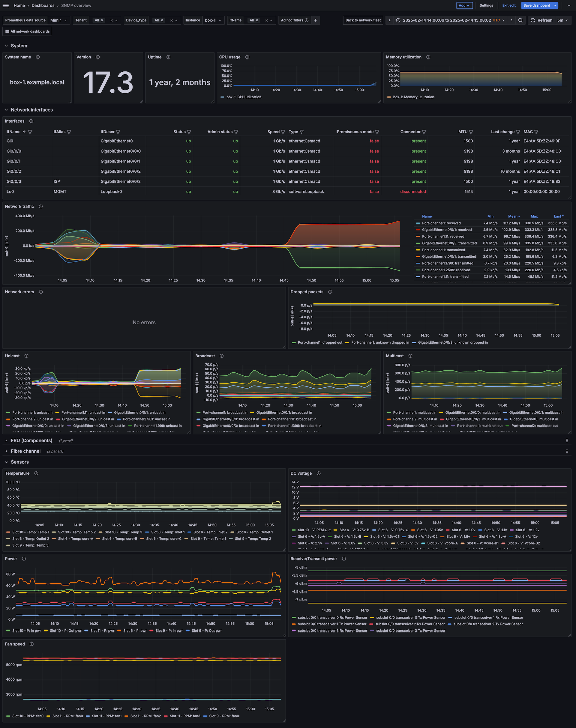This screenshot has height=728, width=576.
Task: Click the info icon on the Network traffic panel
Action: (x=40, y=206)
